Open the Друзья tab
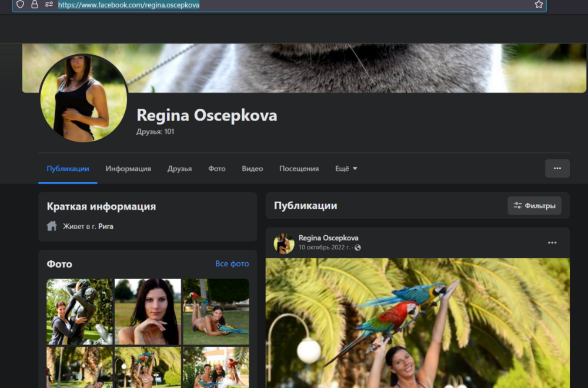Viewport: 588px width, 388px height. pos(179,169)
